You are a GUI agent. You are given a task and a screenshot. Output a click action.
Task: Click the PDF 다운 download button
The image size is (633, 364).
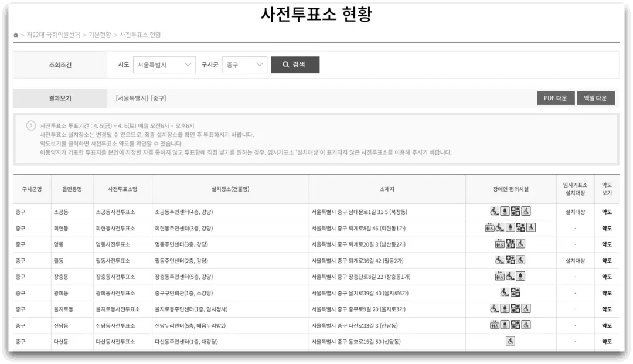point(555,98)
